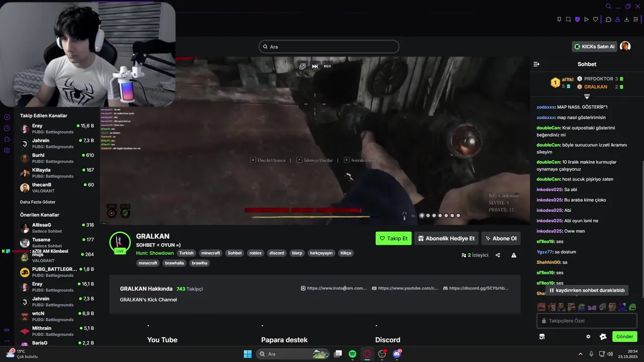Screen dimensions: 644x362
Task: Click the theatre mode icon above video
Action: (x=302, y=66)
